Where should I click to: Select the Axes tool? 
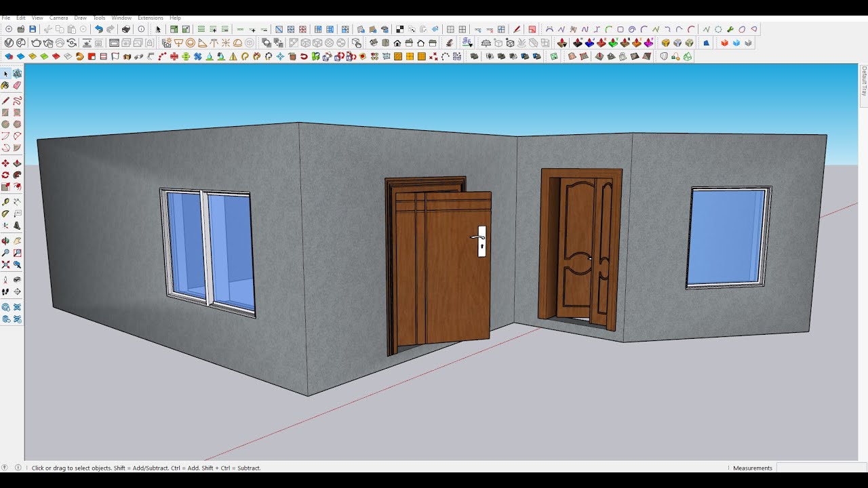pos(5,226)
